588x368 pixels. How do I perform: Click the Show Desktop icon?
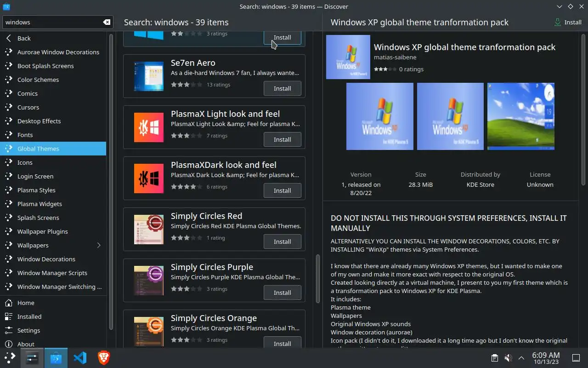[576, 358]
